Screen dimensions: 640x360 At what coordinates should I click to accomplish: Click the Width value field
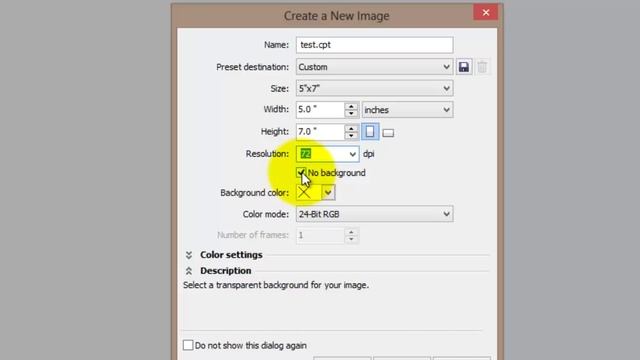tap(320, 110)
